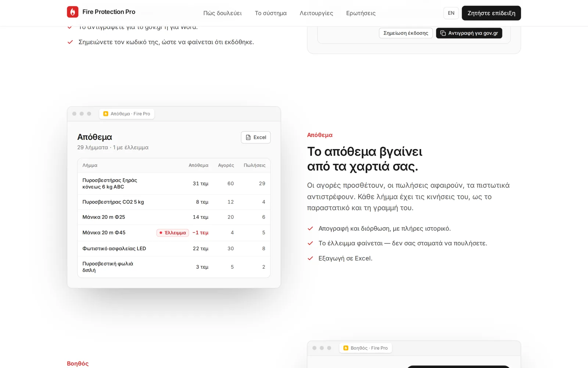
Task: Click the Λήμμα column header
Action: click(x=90, y=165)
